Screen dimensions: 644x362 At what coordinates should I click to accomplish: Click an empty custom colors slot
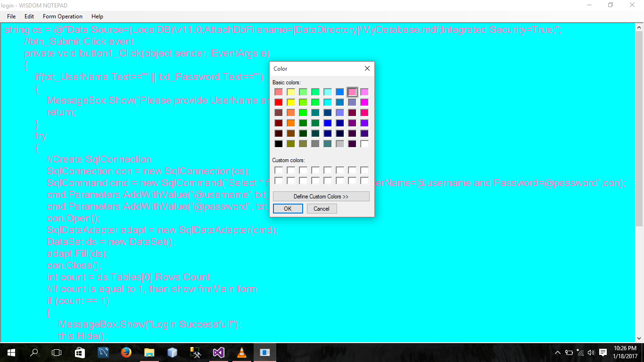(279, 170)
